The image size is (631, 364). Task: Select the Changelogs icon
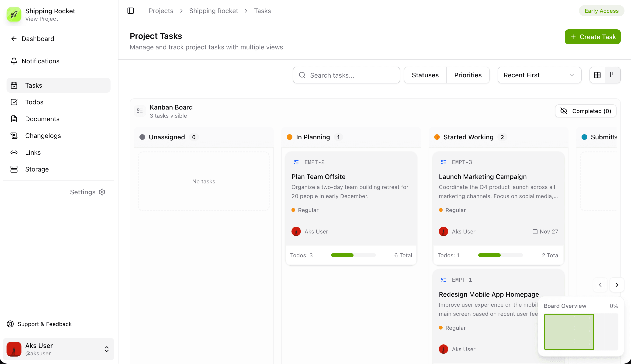point(14,135)
